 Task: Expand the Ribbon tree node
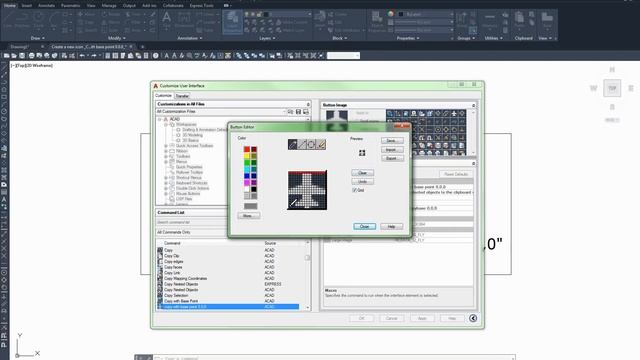coord(166,151)
